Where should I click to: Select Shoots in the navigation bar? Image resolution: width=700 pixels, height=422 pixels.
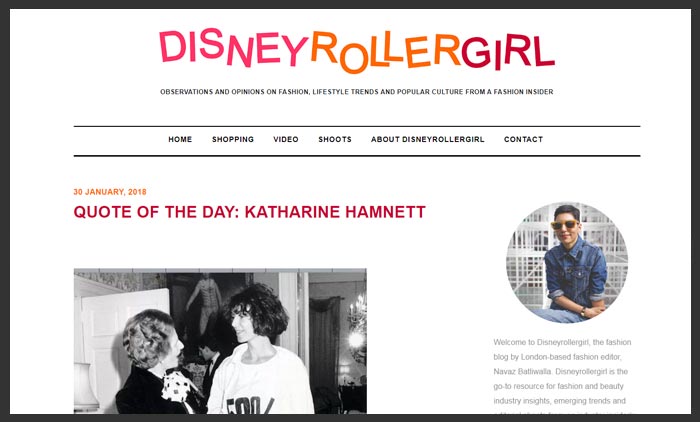click(x=335, y=139)
